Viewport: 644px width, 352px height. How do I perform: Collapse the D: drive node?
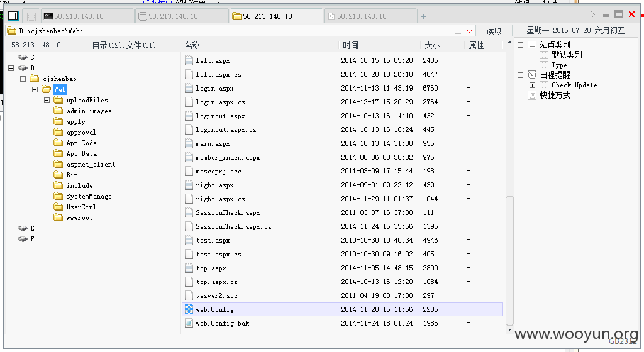[x=11, y=68]
